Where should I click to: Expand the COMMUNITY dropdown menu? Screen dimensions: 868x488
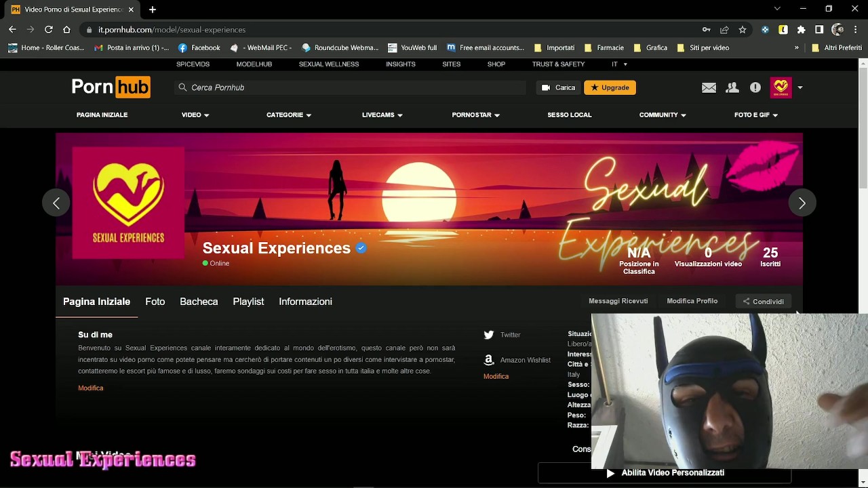[663, 115]
